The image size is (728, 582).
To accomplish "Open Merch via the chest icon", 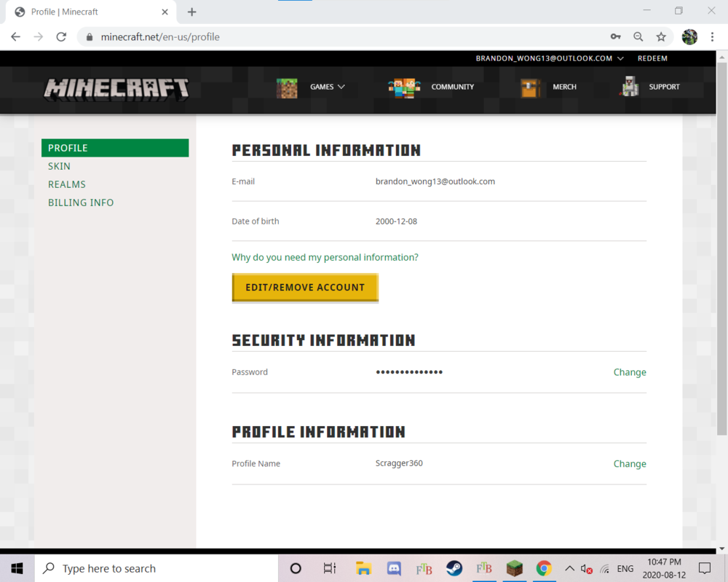I will pos(530,87).
